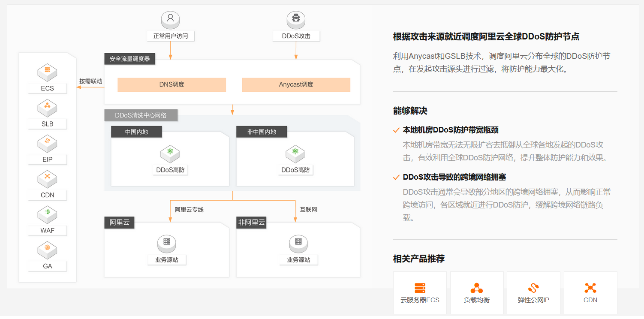Click the EIP label in sidebar
The height and width of the screenshot is (319, 644).
pos(47,159)
